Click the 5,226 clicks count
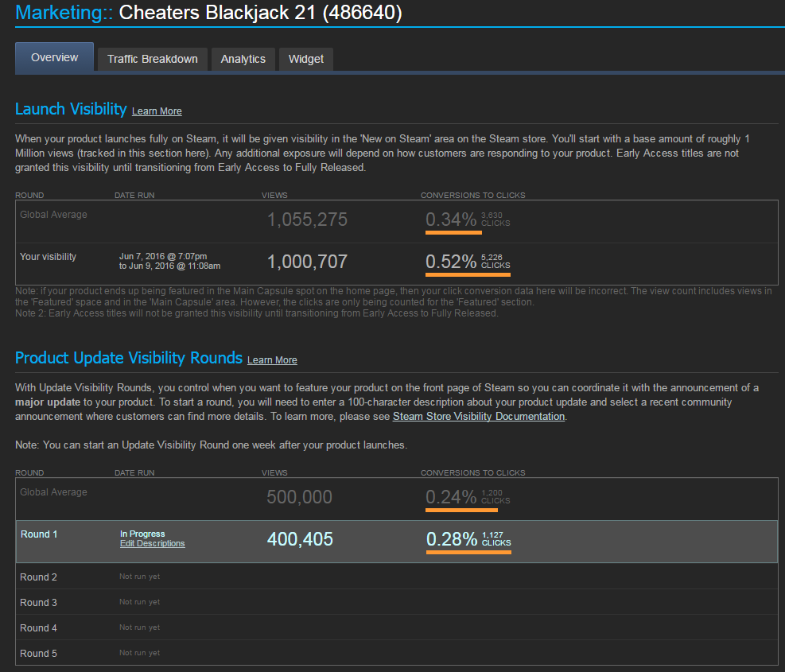785x672 pixels. click(x=492, y=258)
